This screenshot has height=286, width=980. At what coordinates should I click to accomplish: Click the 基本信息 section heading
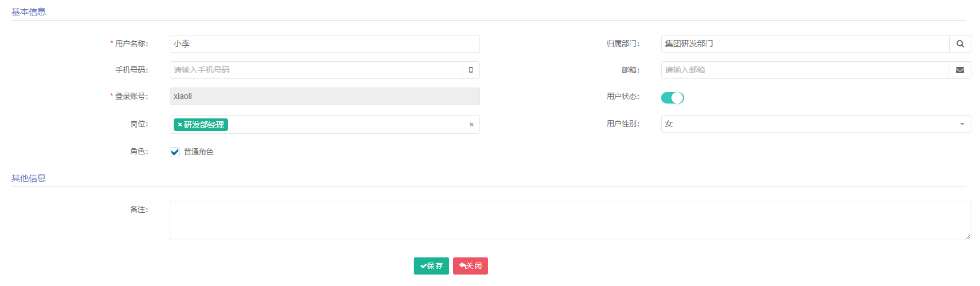(x=29, y=12)
